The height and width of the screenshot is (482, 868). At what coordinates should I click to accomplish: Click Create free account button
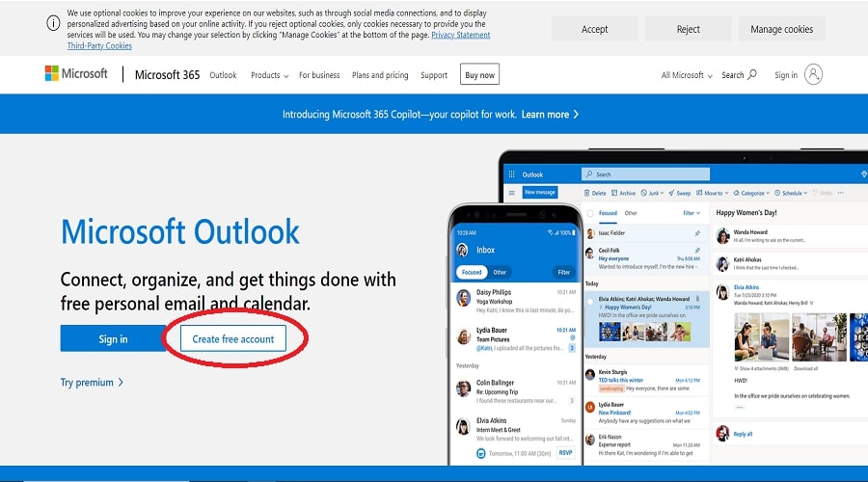coord(233,338)
